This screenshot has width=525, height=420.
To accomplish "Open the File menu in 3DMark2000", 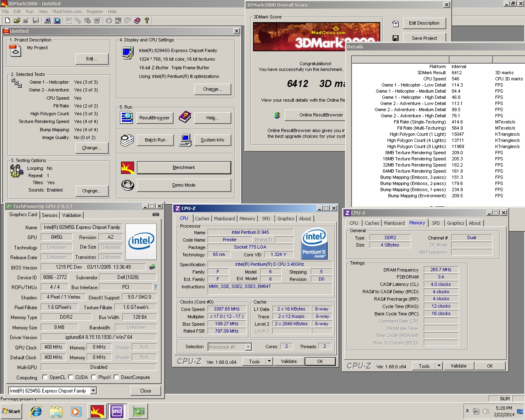I will pyautogui.click(x=5, y=11).
